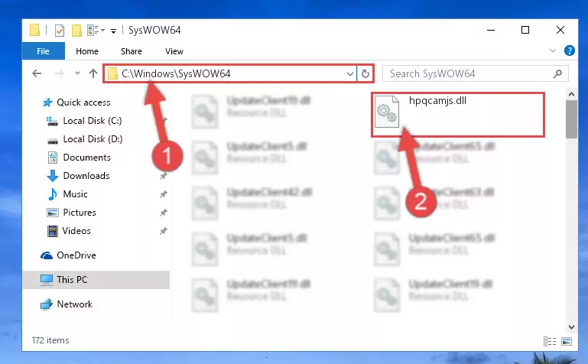The image size is (588, 364).
Task: Switch to Large icons view in status bar
Action: [x=567, y=341]
